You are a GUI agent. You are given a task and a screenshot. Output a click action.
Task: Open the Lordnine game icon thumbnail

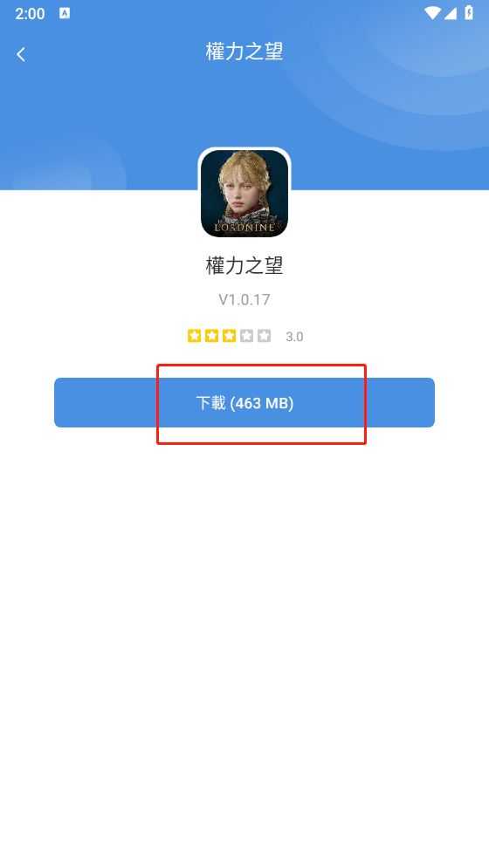coord(244,193)
